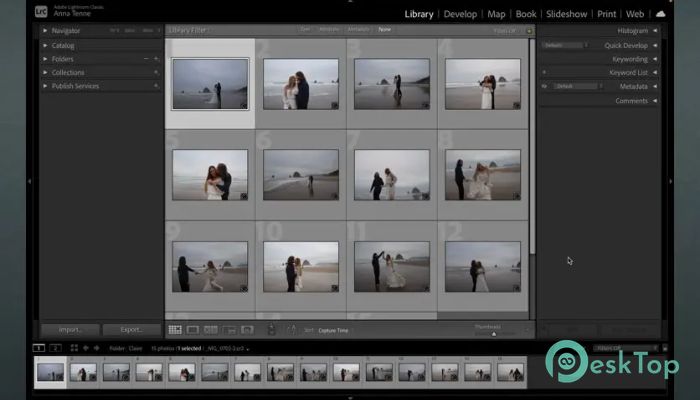700x400 pixels.
Task: Click the second window display button 2
Action: pos(55,348)
